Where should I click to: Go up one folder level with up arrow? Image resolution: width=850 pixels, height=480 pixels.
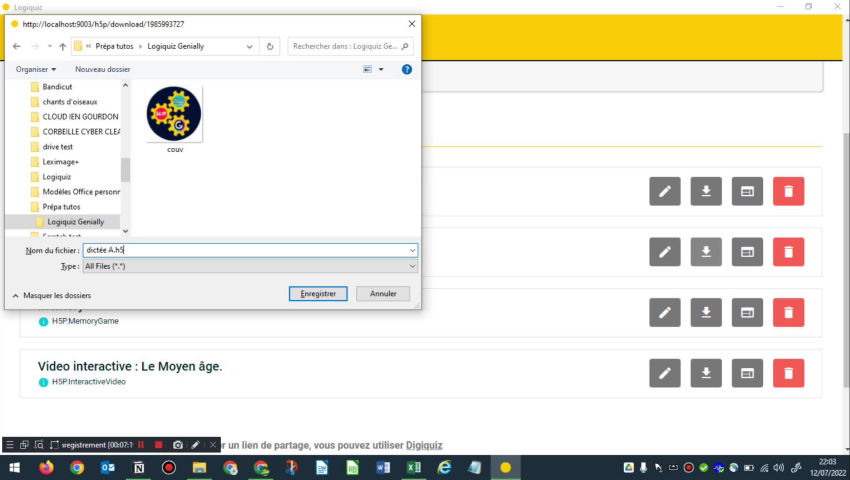[62, 46]
